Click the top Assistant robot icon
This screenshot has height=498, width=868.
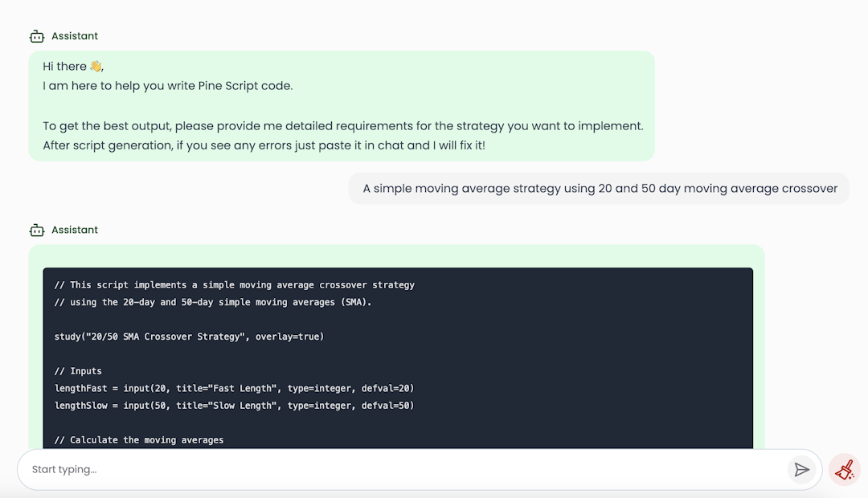click(37, 35)
